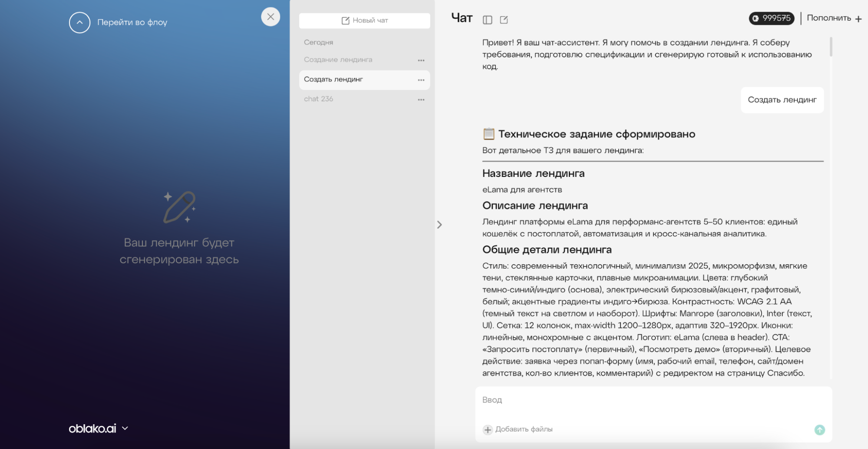The height and width of the screenshot is (449, 868).
Task: Click the split-panel view icon beside Чат
Action: (488, 19)
